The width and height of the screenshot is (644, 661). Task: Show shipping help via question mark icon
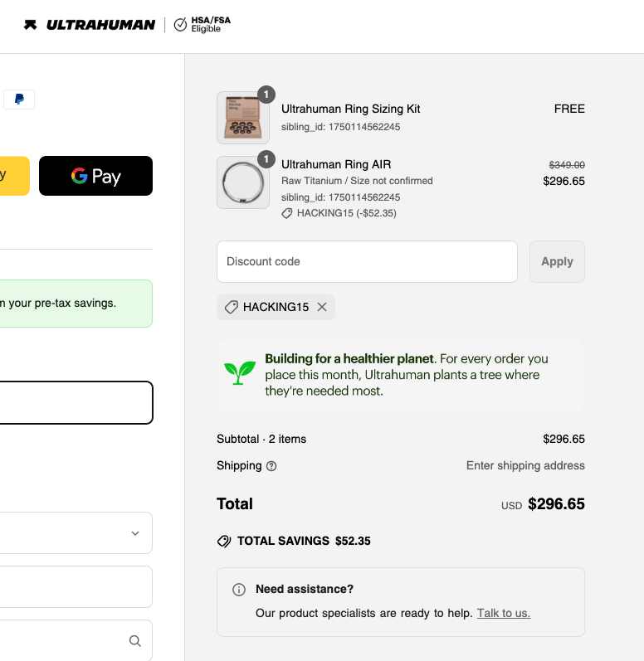click(x=271, y=466)
